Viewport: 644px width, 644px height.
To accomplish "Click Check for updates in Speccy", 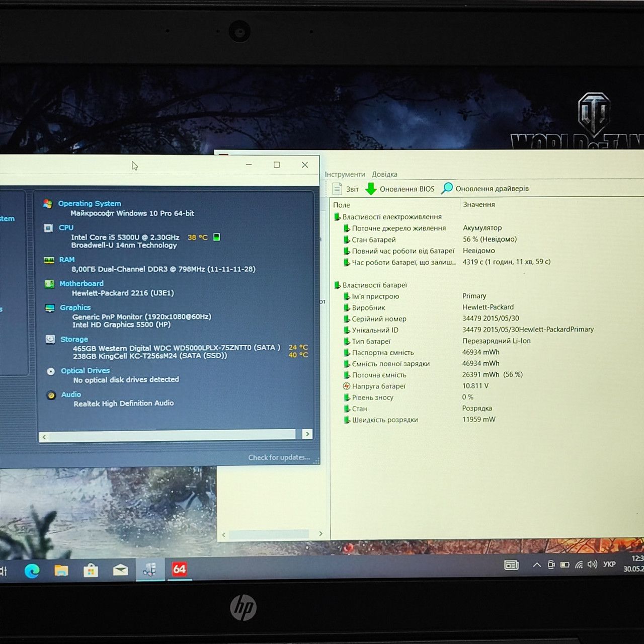I will [279, 457].
